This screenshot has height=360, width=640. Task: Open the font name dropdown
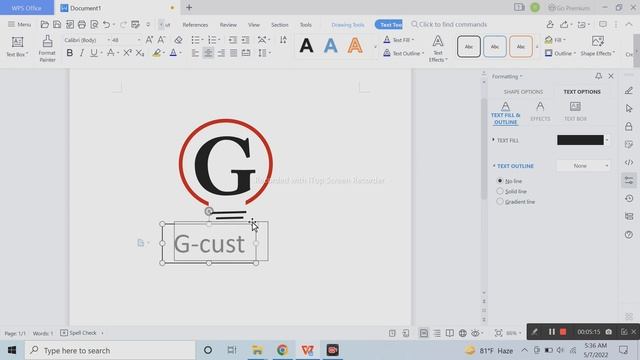click(109, 40)
